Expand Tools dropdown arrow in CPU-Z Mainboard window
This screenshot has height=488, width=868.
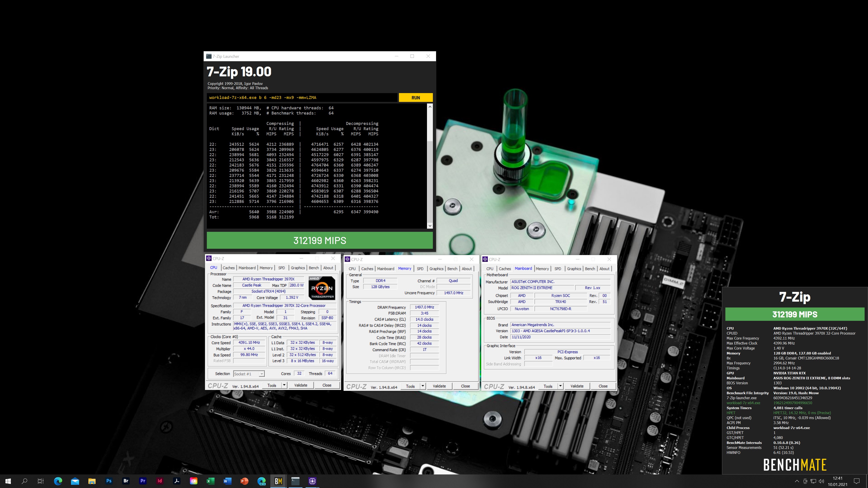tap(560, 386)
